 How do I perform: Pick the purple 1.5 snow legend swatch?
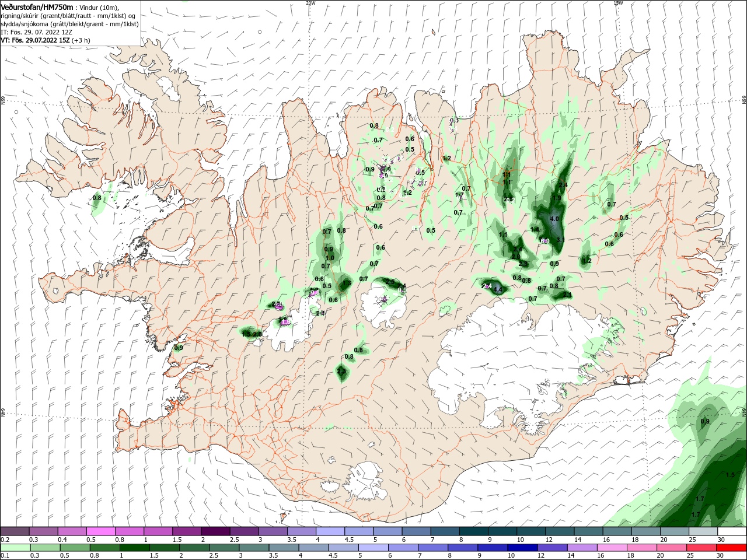[186, 531]
